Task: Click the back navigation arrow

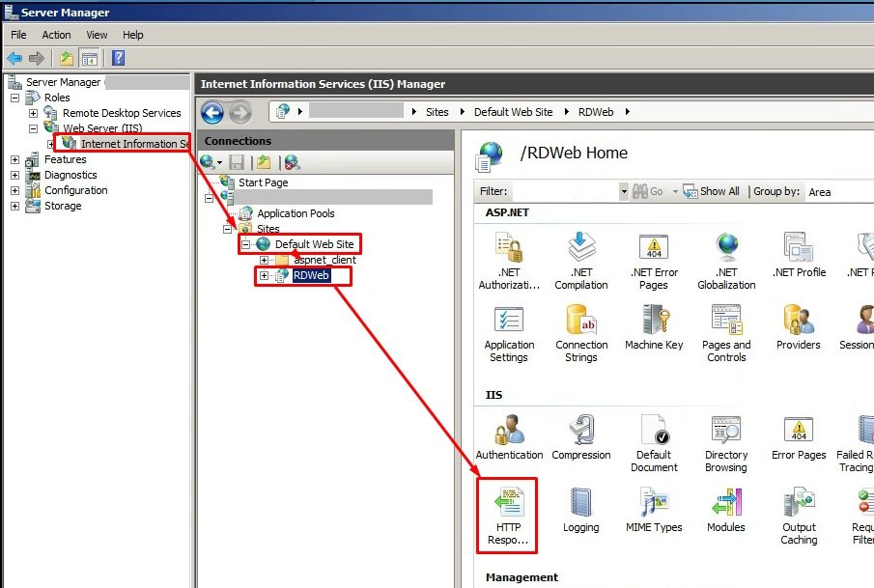Action: [x=211, y=113]
